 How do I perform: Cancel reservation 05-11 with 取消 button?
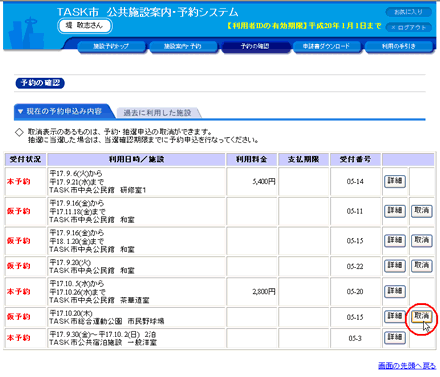pos(422,211)
